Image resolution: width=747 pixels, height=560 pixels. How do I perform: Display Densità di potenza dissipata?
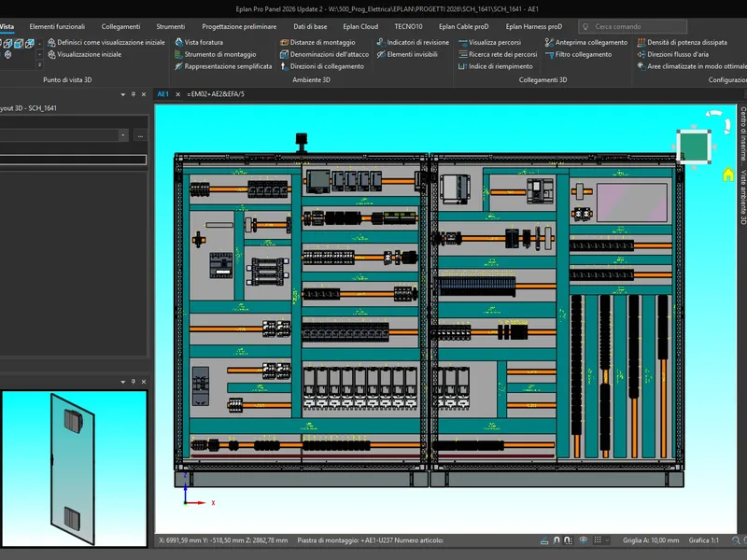pyautogui.click(x=683, y=42)
